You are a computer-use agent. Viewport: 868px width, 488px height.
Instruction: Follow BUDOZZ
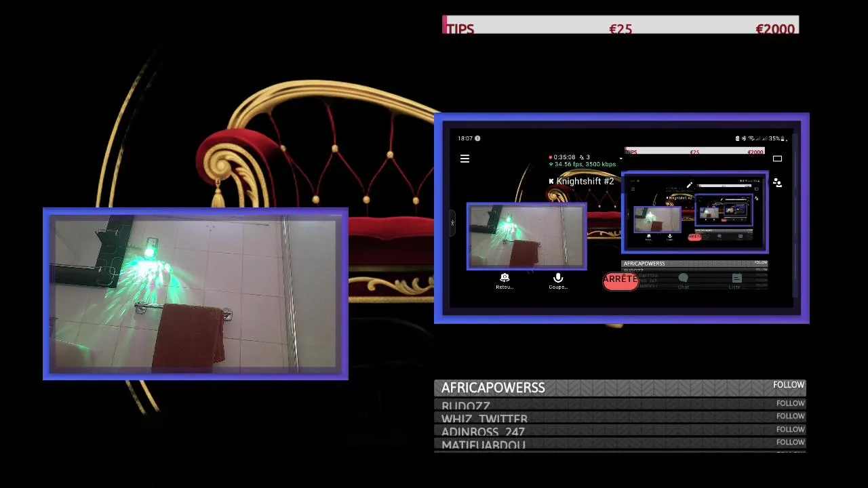791,403
